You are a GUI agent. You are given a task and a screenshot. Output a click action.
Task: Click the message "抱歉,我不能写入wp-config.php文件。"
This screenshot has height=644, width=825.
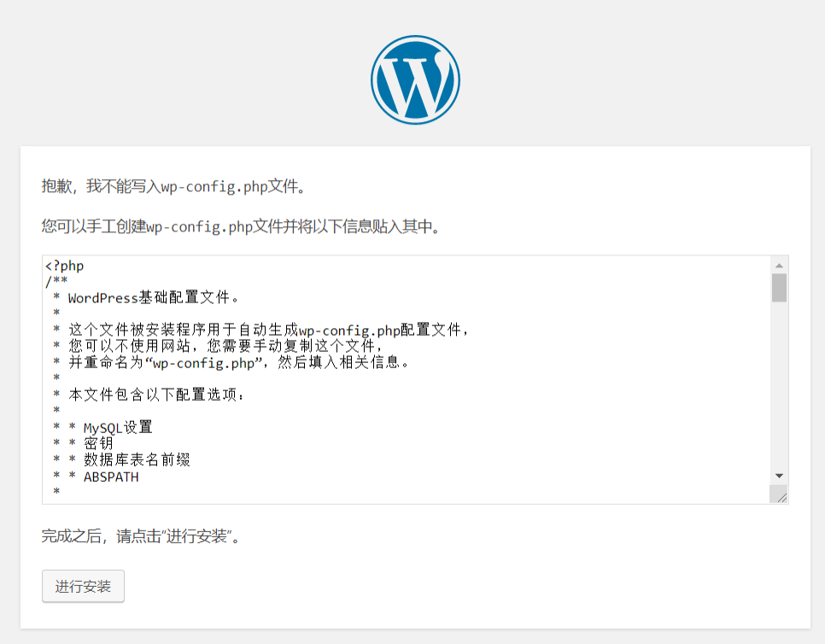coord(173,186)
